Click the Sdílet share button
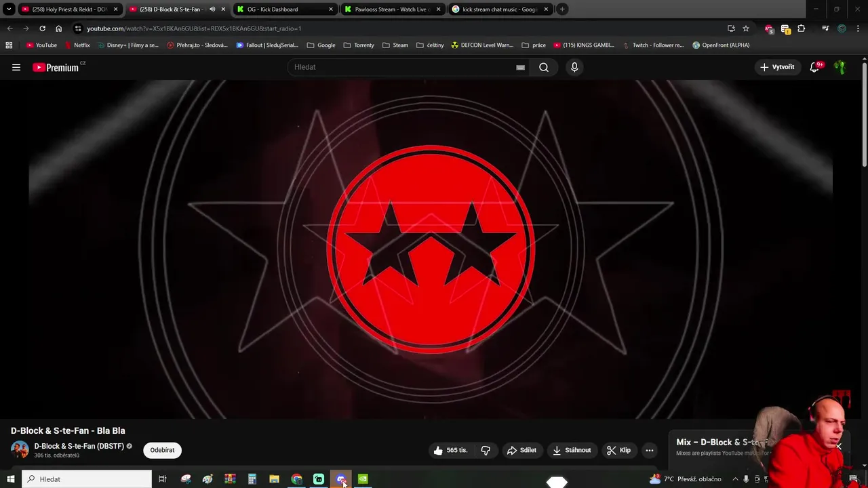 (521, 450)
